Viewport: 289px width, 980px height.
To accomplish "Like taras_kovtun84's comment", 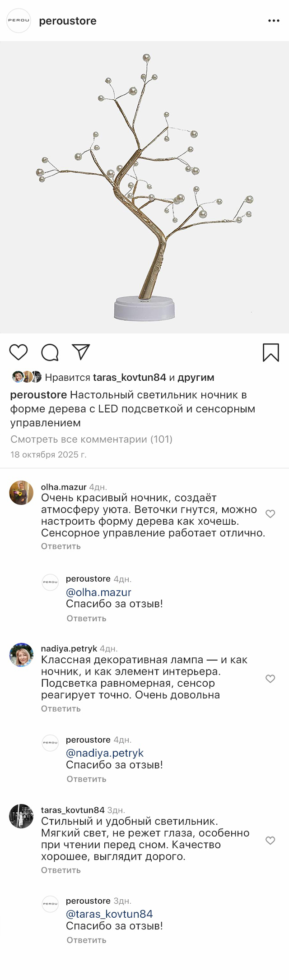I will click(270, 841).
